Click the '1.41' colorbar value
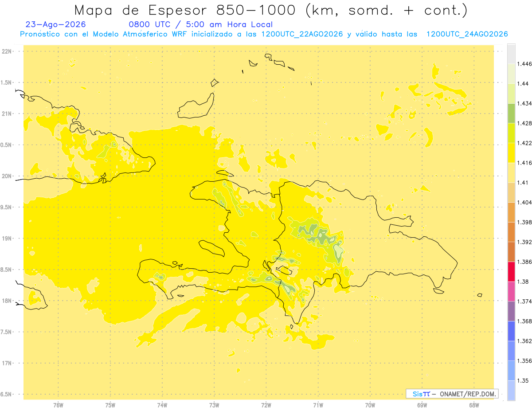Image resolution: width=532 pixels, height=411 pixels. (524, 183)
